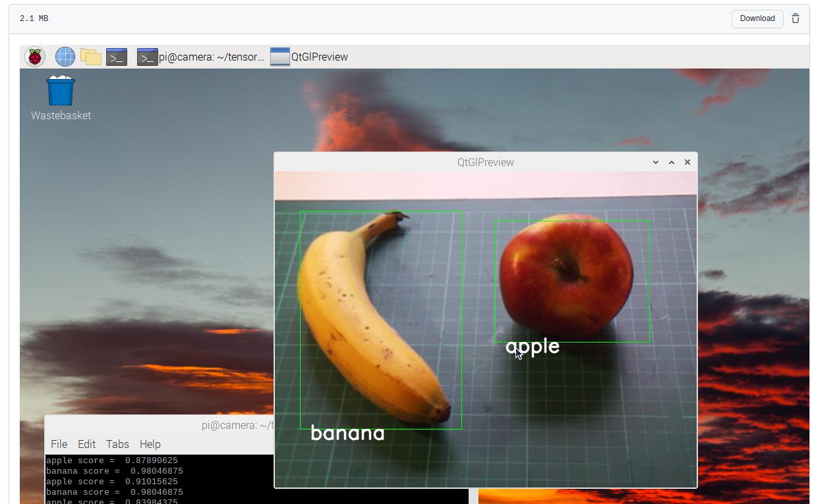Open the Edit menu in the terminal
This screenshot has width=814, height=504.
click(x=86, y=444)
